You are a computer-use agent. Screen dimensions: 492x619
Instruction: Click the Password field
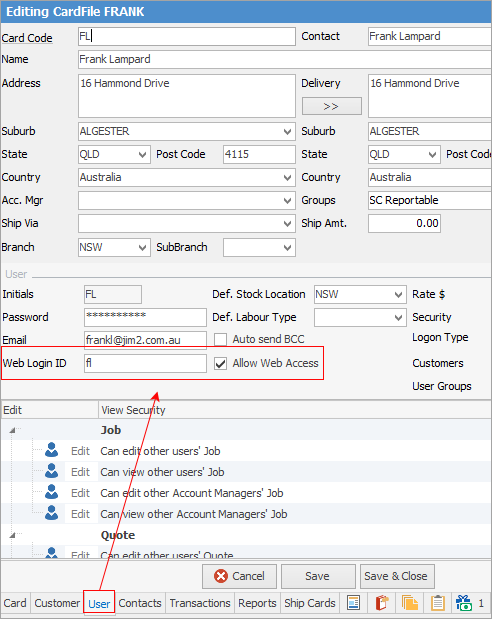coord(145,317)
